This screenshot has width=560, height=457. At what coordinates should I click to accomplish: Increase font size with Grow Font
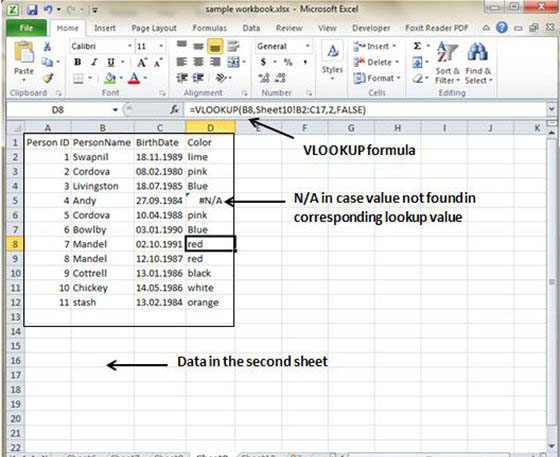[x=142, y=62]
